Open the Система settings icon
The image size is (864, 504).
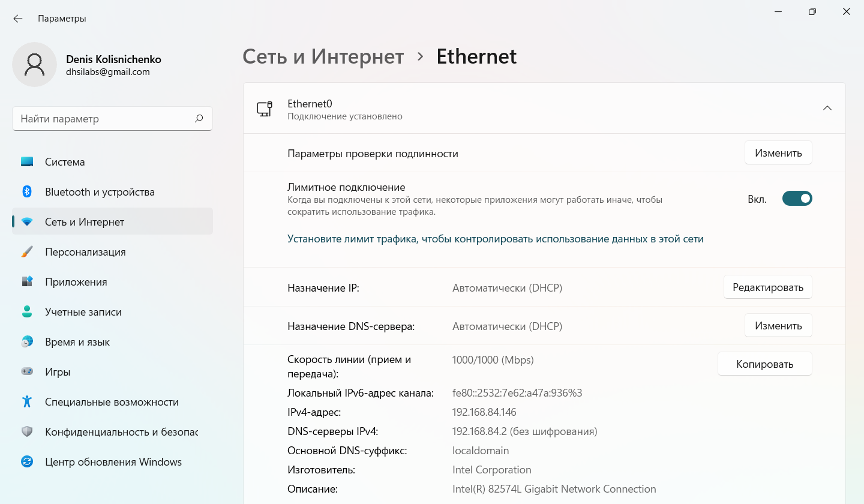pyautogui.click(x=27, y=162)
